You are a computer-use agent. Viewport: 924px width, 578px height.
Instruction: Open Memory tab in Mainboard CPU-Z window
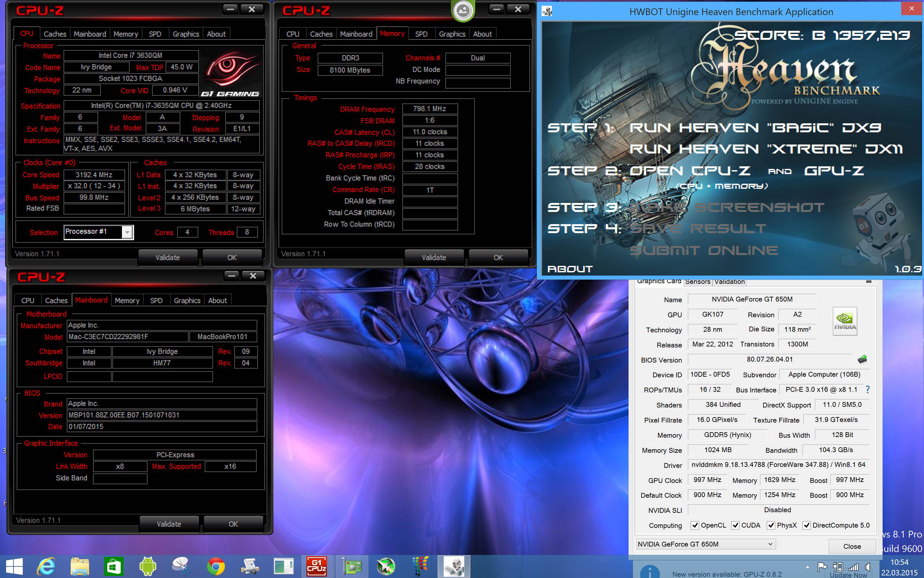127,301
